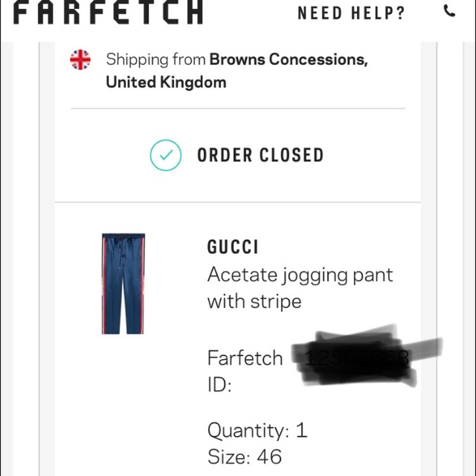Click the green Order Closed checkmark icon
Viewport: 476px width, 476px height.
pyautogui.click(x=166, y=155)
